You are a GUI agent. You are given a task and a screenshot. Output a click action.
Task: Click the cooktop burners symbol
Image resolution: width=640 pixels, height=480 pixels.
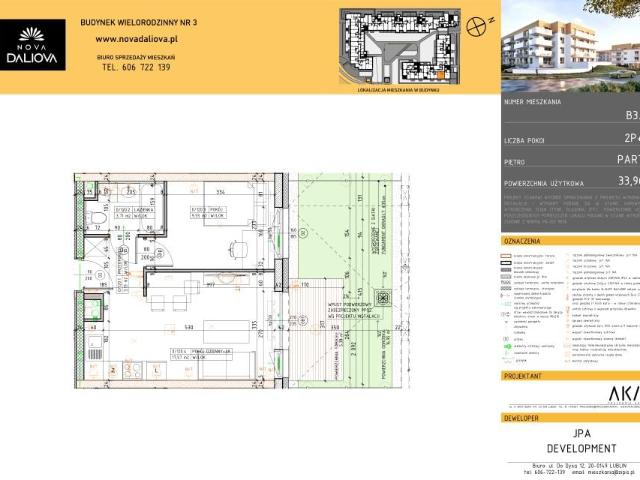133,371
